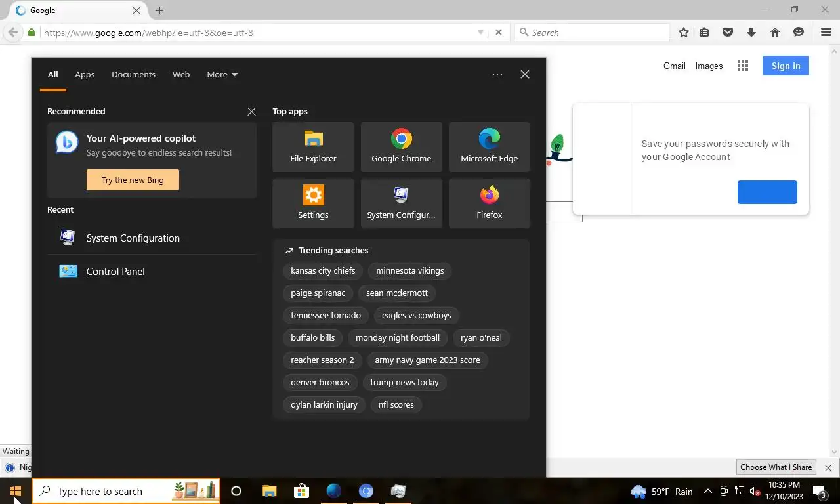840x504 pixels.
Task: Open a new Firefox tab
Action: pyautogui.click(x=159, y=10)
